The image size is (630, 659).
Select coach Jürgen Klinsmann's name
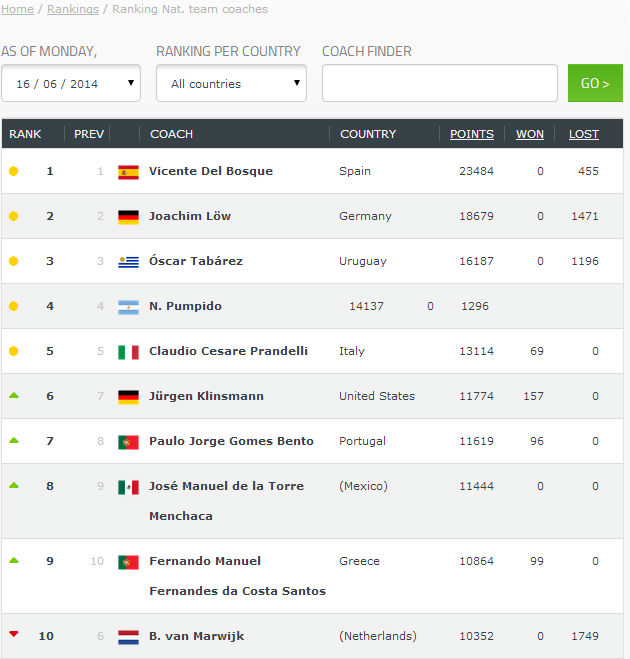206,396
